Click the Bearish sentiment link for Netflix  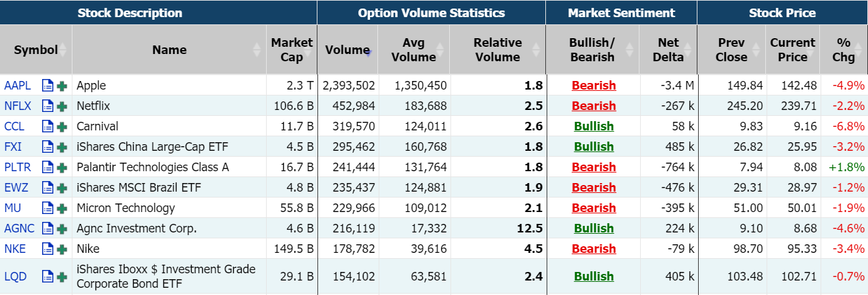pyautogui.click(x=594, y=106)
